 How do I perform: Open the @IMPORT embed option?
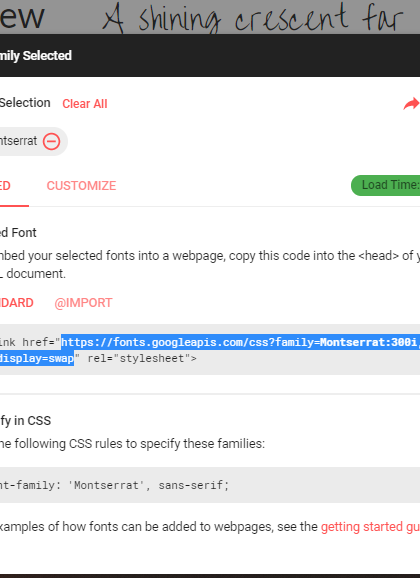point(83,303)
